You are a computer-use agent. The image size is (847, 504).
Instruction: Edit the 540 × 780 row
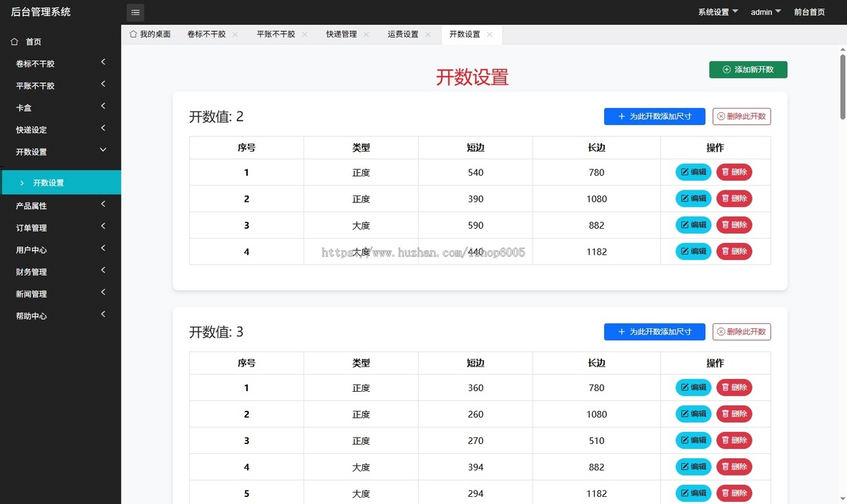(x=694, y=172)
